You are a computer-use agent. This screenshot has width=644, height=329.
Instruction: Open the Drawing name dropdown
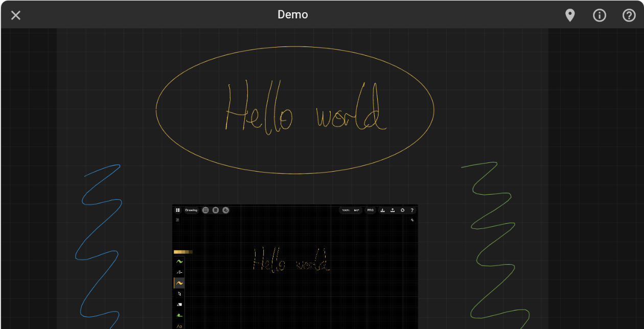coord(191,210)
